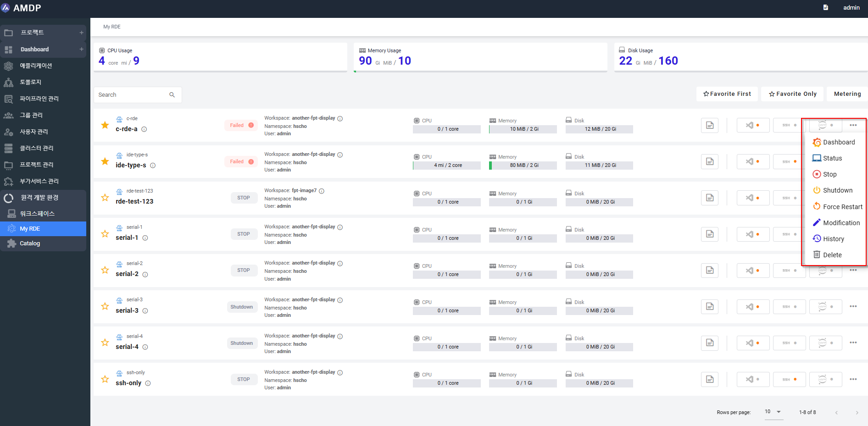
Task: Toggle favorite star for serial-2
Action: [x=105, y=270]
